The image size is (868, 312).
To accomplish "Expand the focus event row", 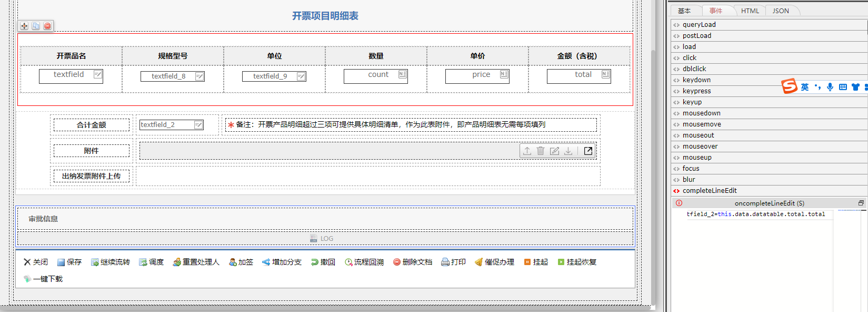I will coord(769,169).
